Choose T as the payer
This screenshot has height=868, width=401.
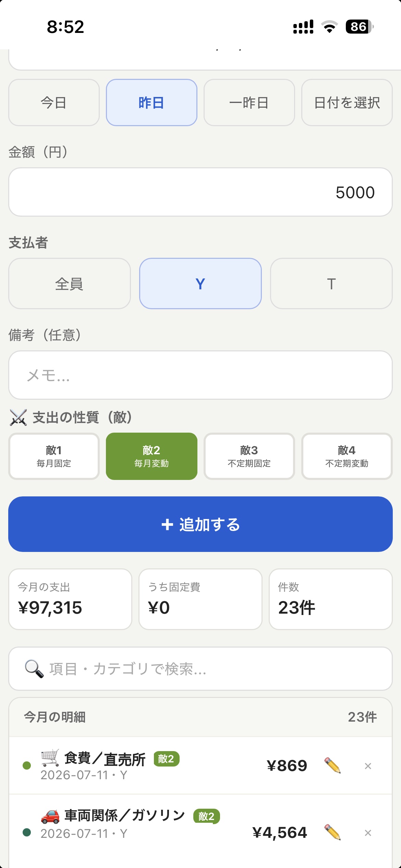click(x=331, y=284)
